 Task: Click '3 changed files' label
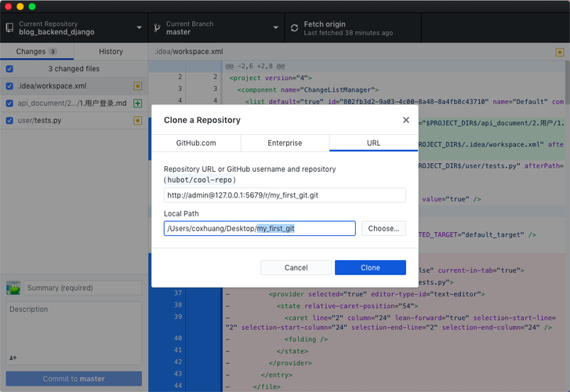click(x=74, y=69)
